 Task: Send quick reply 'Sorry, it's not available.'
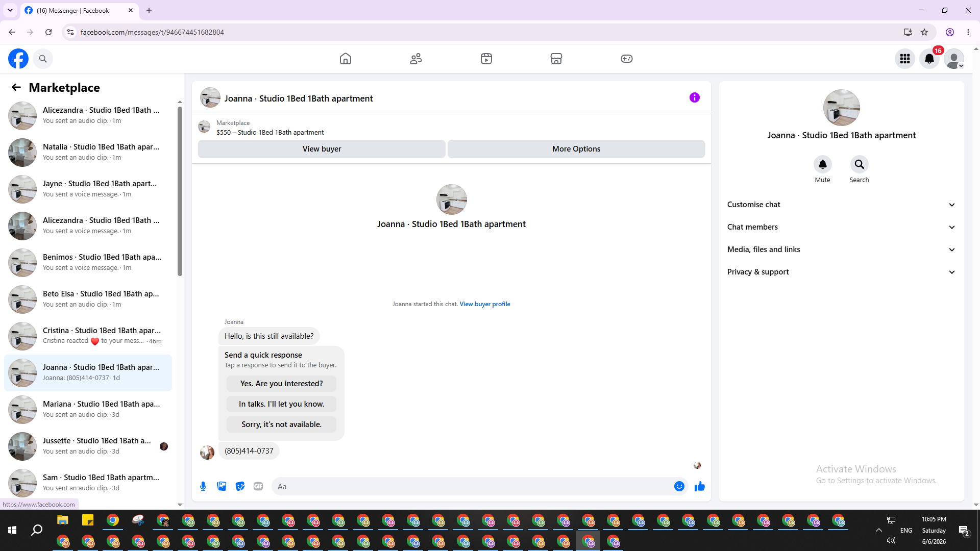click(x=281, y=424)
